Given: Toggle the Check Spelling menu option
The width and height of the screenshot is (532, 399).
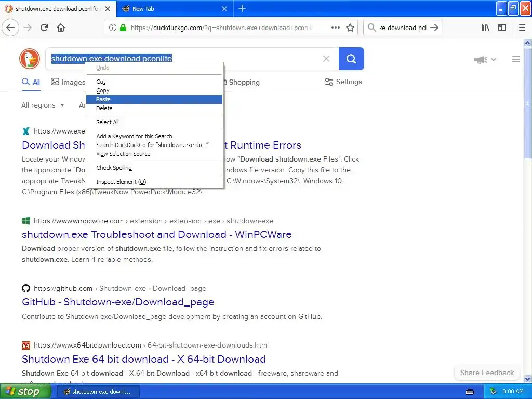Looking at the screenshot, I should 154,168.
